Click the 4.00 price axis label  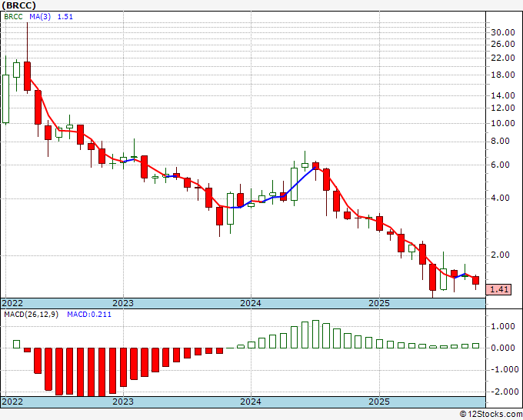[x=501, y=198]
